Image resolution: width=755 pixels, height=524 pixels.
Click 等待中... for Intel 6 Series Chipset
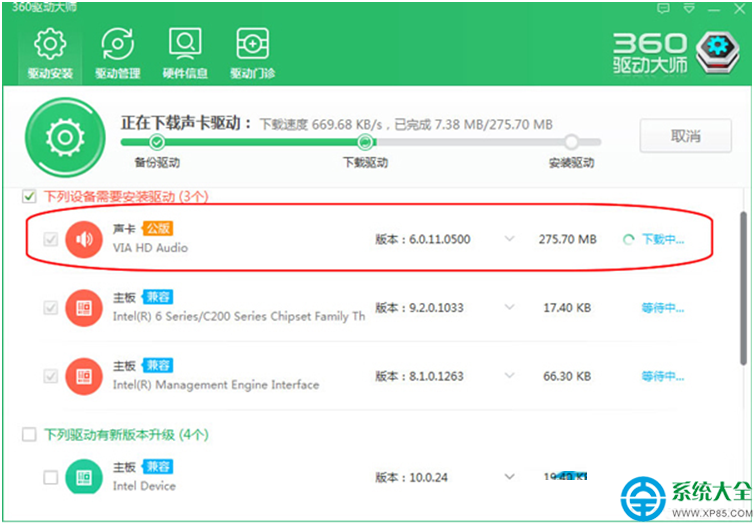tap(663, 307)
